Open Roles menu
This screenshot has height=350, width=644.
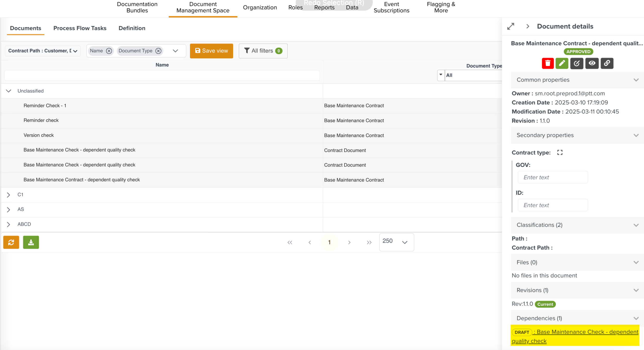pyautogui.click(x=295, y=7)
